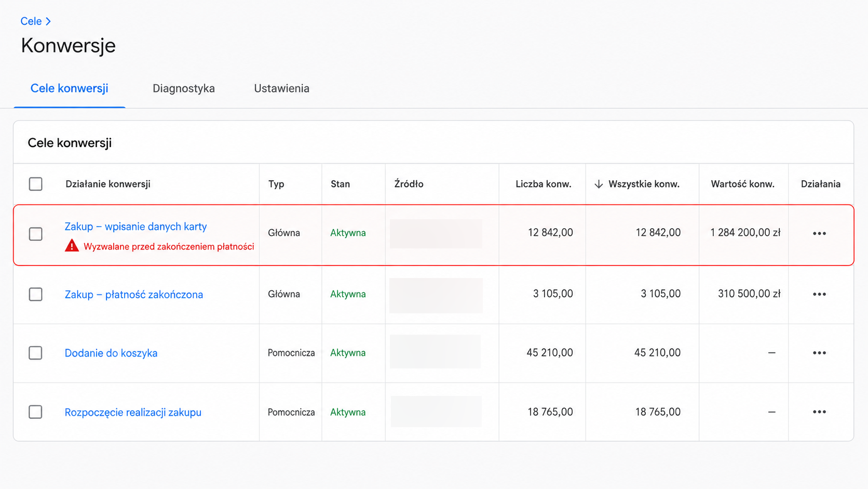Screen dimensions: 868x489
Task: Open three-dot menu for Dodanie do koszyka
Action: coord(819,353)
